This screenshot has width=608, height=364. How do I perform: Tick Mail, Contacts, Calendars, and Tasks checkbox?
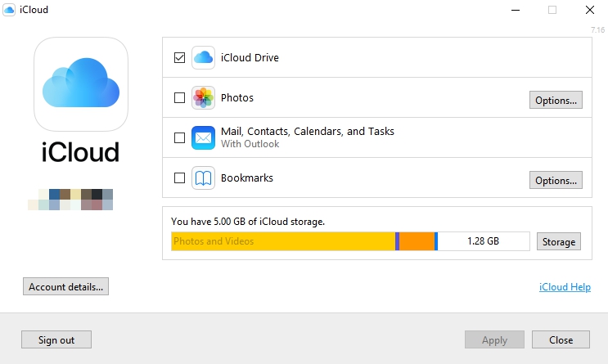179,137
